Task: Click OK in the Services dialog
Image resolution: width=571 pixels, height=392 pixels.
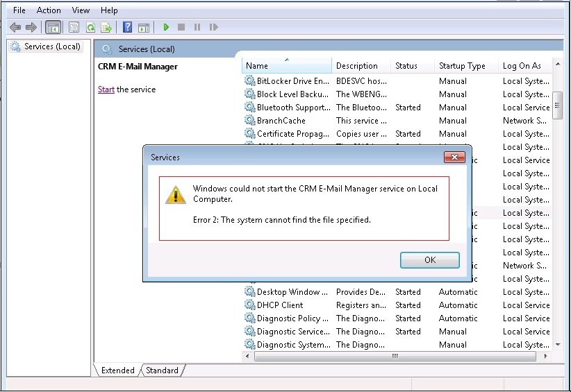Action: [x=430, y=260]
